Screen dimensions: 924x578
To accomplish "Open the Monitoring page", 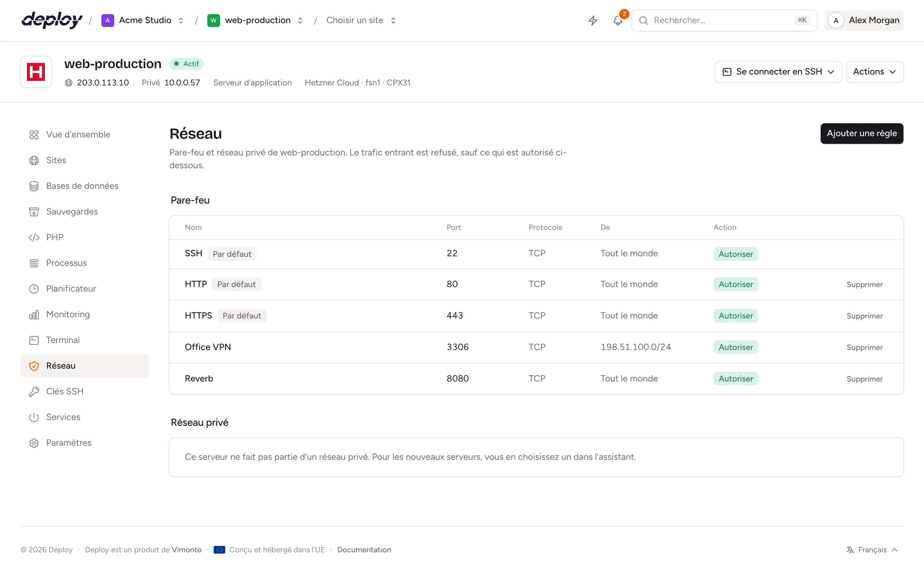I will (84, 314).
